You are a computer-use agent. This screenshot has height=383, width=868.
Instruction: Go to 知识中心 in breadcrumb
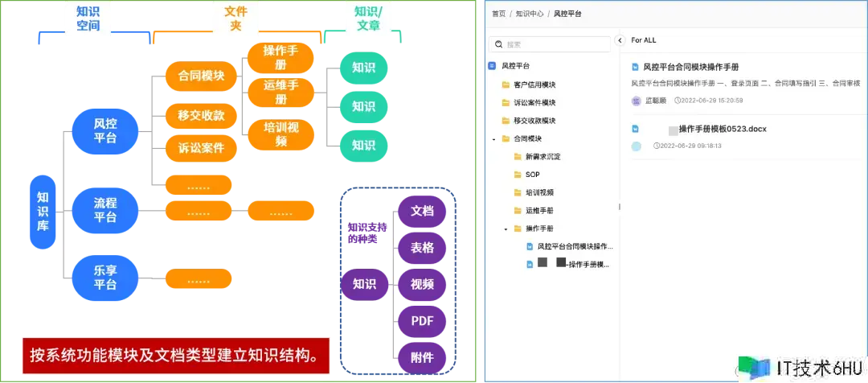[529, 14]
